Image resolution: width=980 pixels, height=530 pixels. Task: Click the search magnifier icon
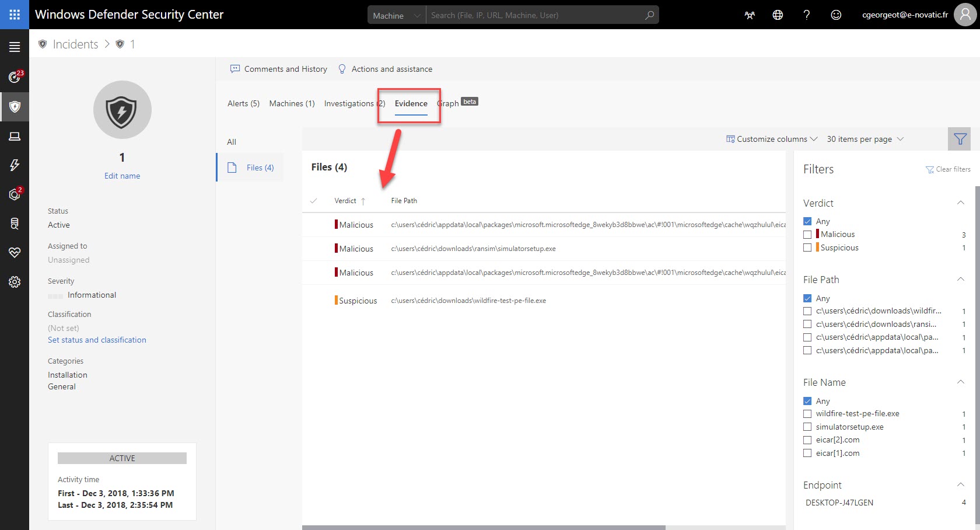pyautogui.click(x=649, y=15)
